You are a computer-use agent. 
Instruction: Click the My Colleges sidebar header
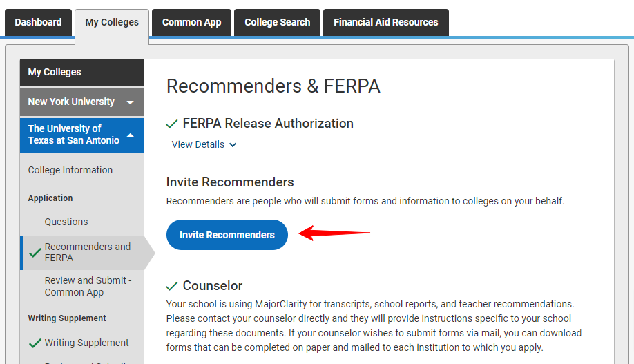tap(55, 72)
